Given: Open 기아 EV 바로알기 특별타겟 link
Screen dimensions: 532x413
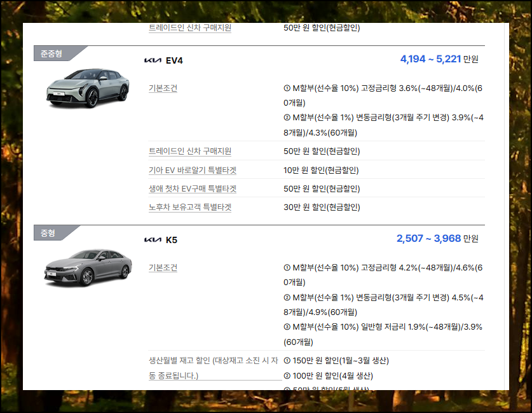Looking at the screenshot, I should pos(193,170).
